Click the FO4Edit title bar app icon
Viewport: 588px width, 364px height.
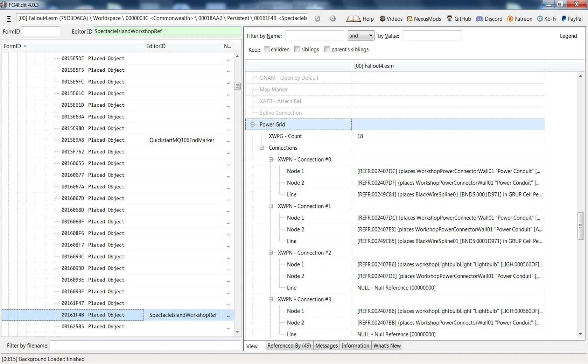coord(4,5)
